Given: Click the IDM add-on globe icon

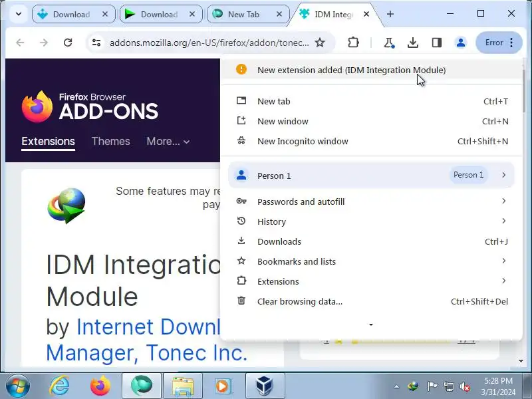Looking at the screenshot, I should click(x=66, y=206).
